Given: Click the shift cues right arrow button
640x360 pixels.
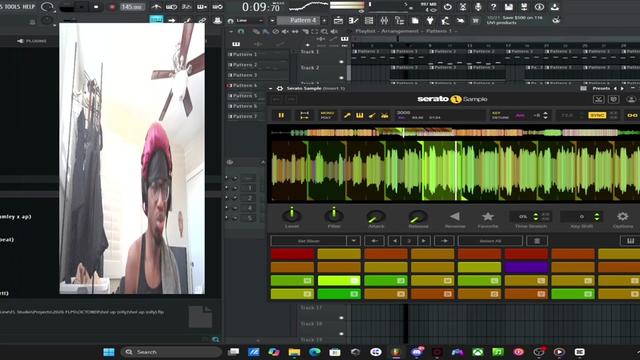Looking at the screenshot, I should [444, 241].
